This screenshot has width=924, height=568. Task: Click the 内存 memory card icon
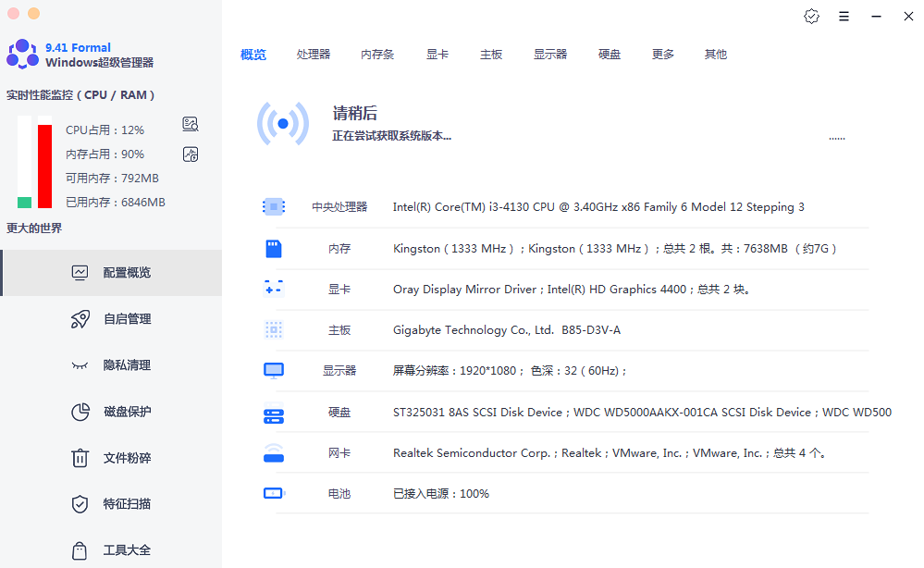(x=273, y=249)
